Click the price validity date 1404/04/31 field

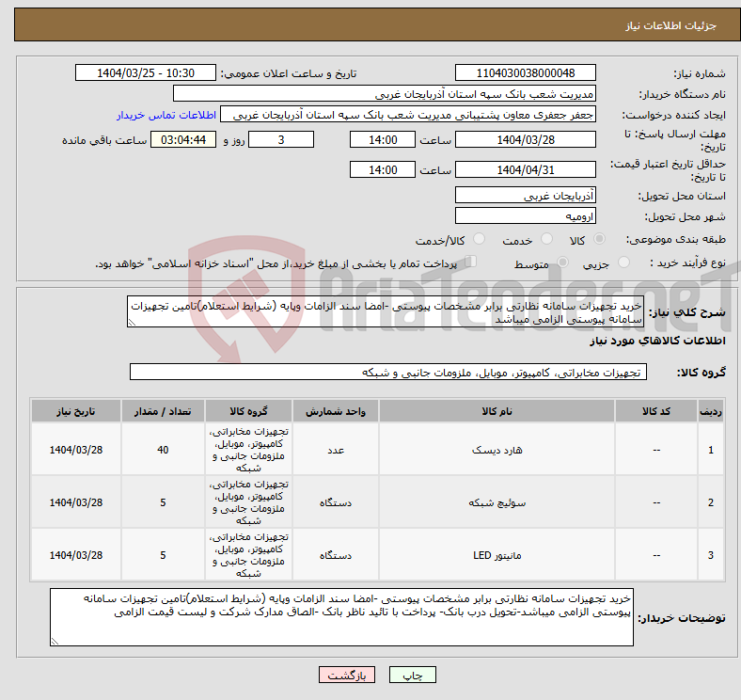(526, 169)
